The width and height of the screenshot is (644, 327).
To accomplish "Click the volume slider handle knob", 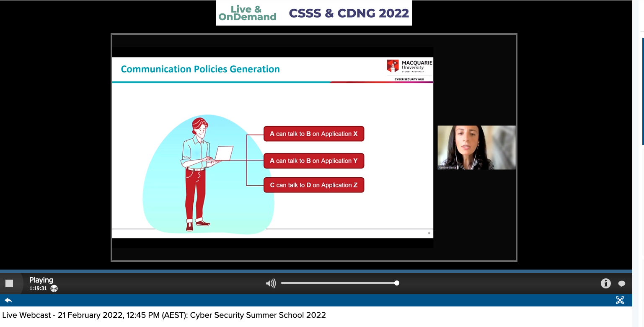I will click(397, 283).
